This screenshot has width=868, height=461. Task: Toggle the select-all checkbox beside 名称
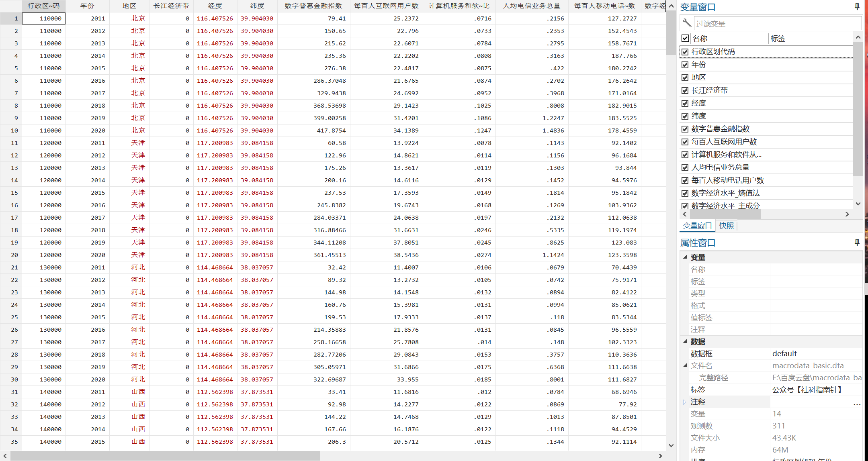coord(685,38)
